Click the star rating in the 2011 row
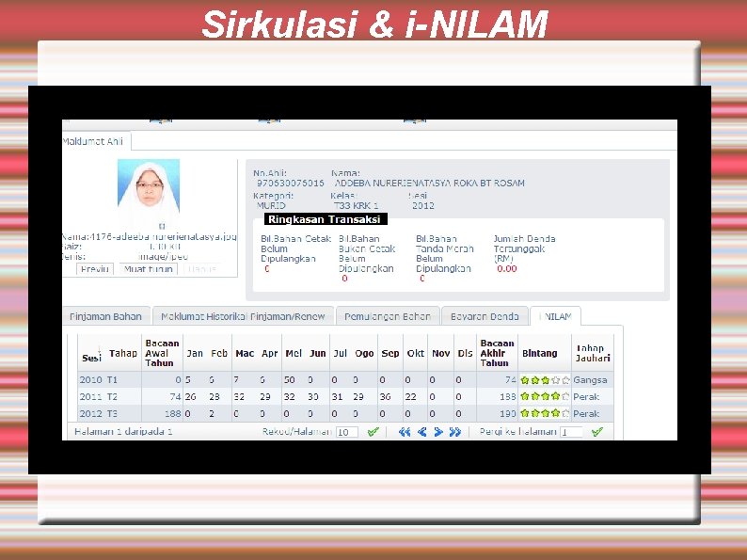Screen dimensions: 747x560 (x=545, y=396)
